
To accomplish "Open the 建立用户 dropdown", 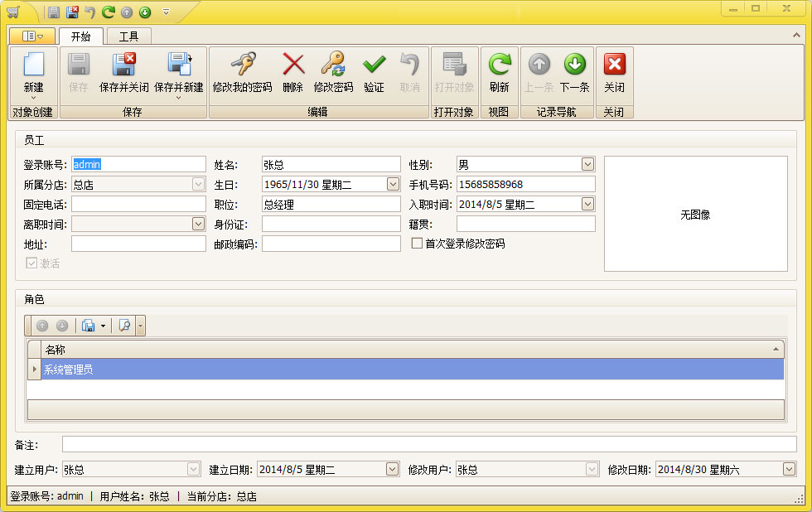I will [194, 469].
